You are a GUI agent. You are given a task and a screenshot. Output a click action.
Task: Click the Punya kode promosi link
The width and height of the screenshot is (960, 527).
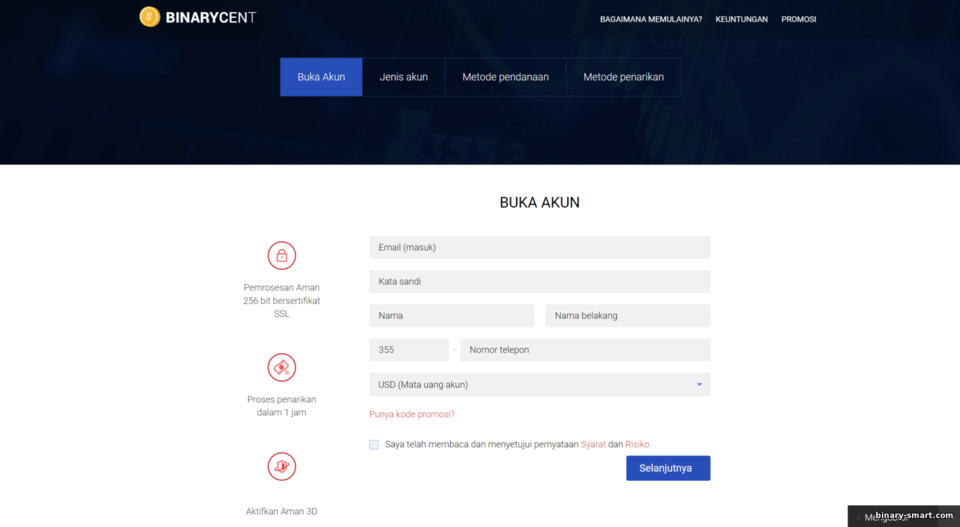tap(412, 414)
